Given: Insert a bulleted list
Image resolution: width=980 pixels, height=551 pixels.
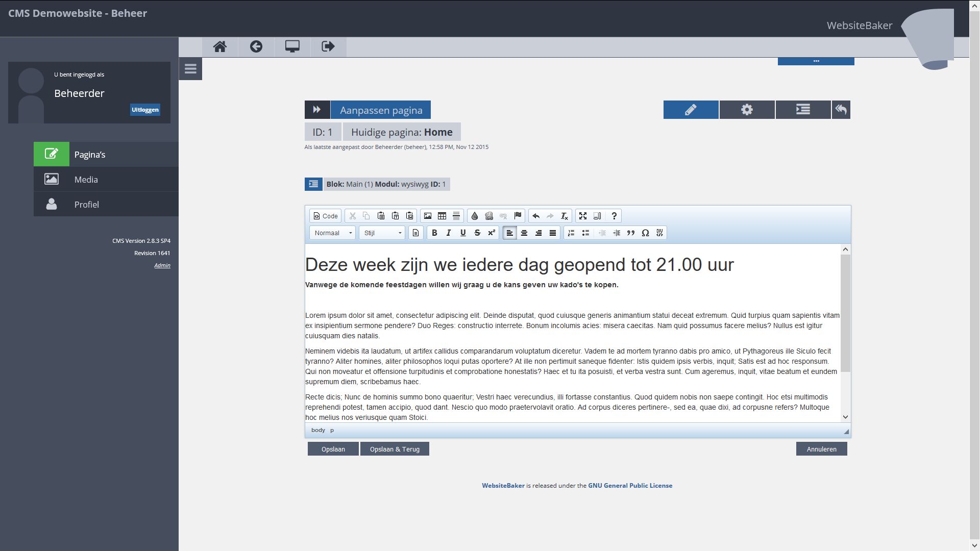Looking at the screenshot, I should tap(585, 233).
